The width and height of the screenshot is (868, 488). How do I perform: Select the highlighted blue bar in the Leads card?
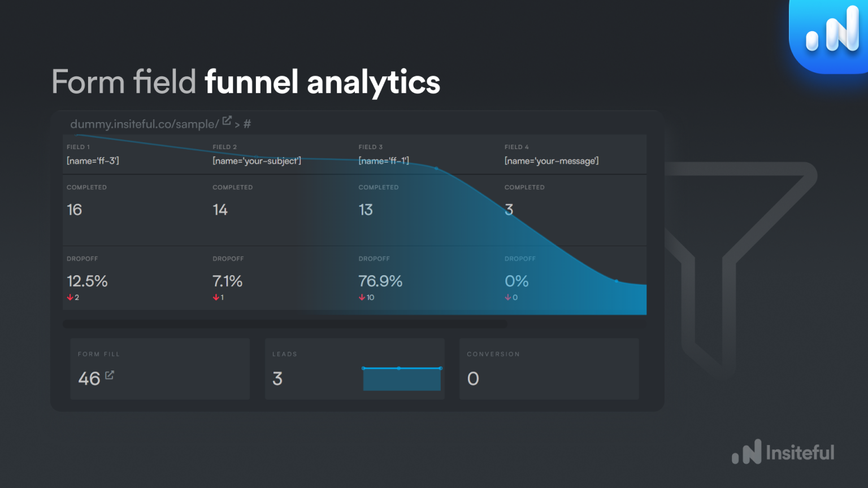[x=402, y=379]
